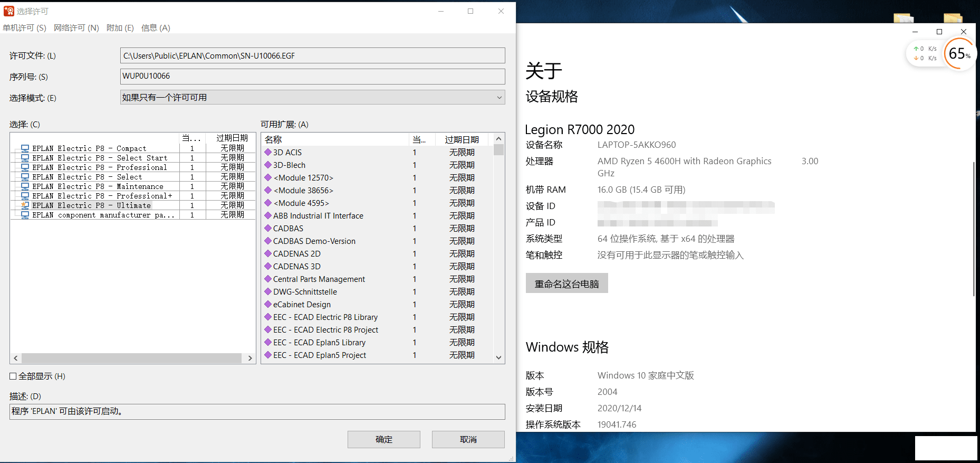Select the P8 Professional+ license icon

click(25, 196)
